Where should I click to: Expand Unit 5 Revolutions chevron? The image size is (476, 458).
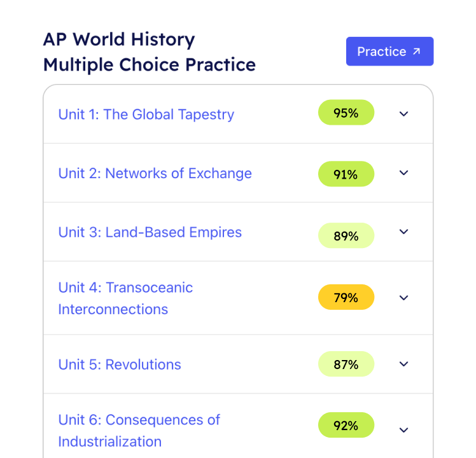pyautogui.click(x=403, y=364)
